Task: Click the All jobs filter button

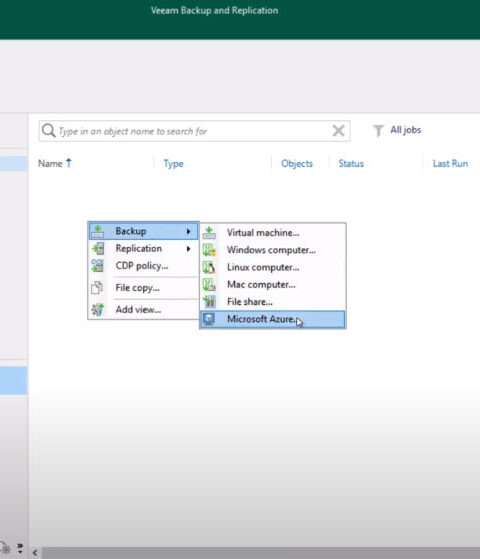Action: 397,130
